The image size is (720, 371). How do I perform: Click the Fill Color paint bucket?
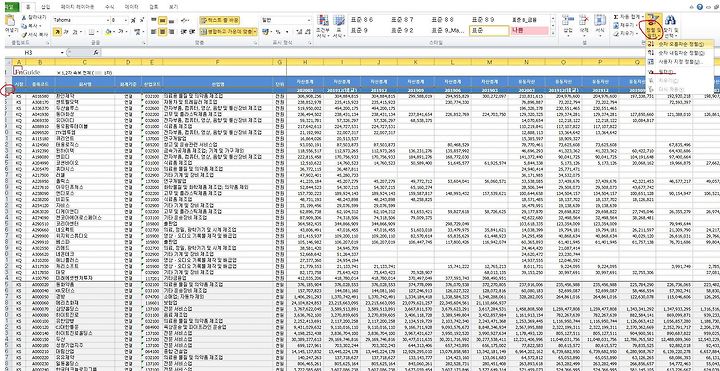(x=108, y=32)
